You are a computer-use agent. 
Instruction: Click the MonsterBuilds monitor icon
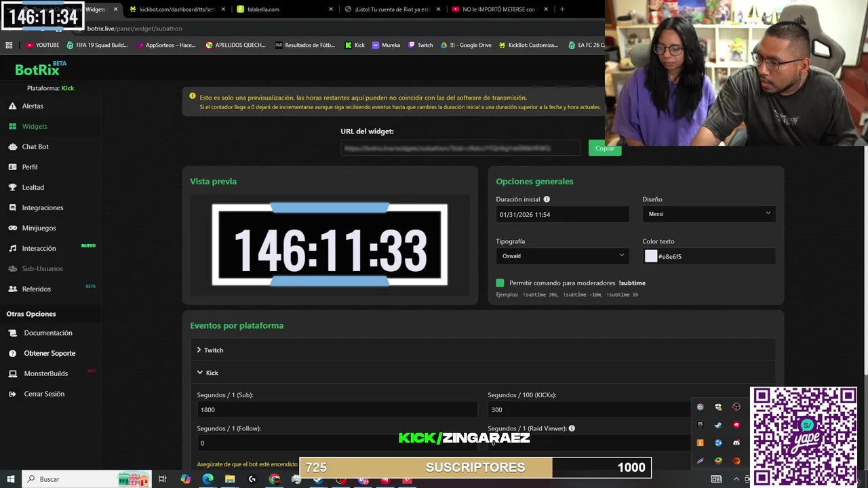click(x=12, y=373)
